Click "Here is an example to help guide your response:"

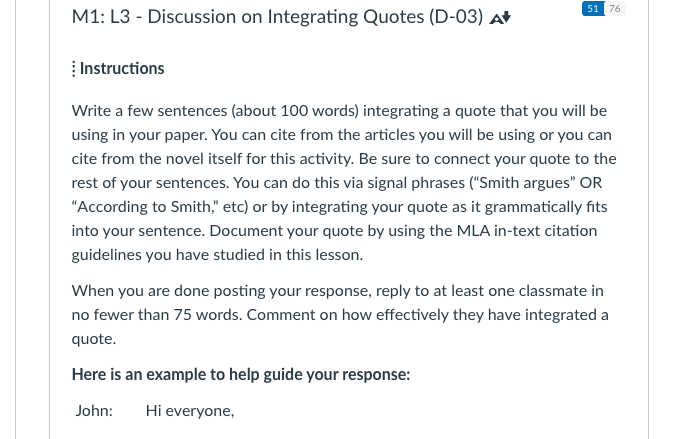241,374
